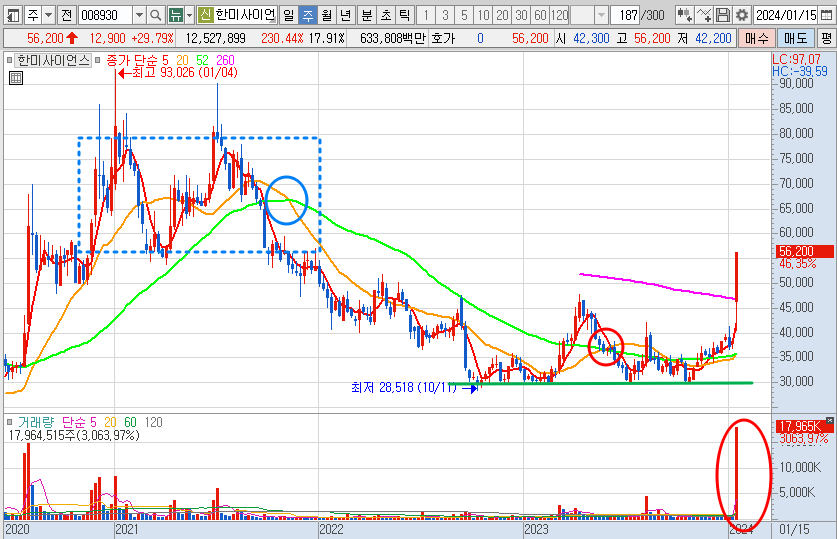Open the stock code search magnifier

point(155,15)
